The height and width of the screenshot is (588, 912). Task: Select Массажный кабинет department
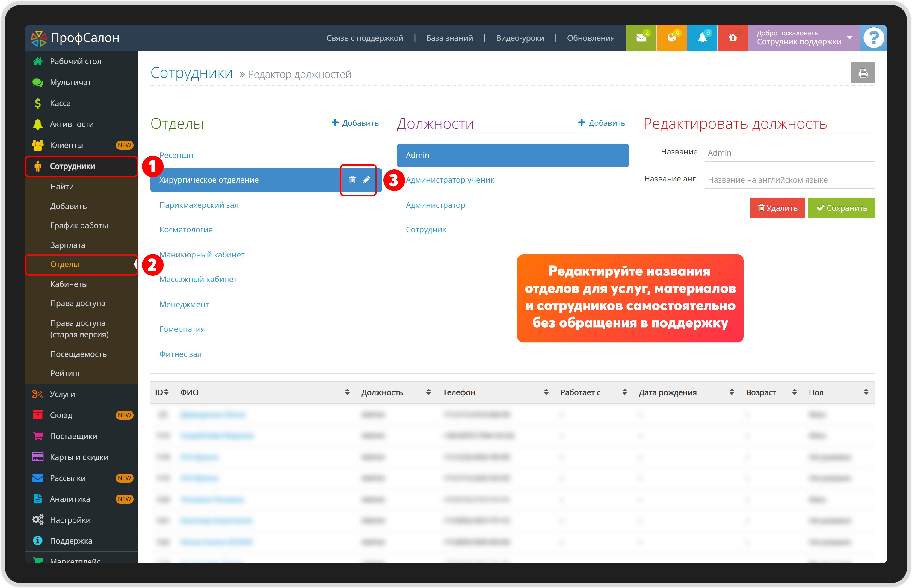(198, 280)
